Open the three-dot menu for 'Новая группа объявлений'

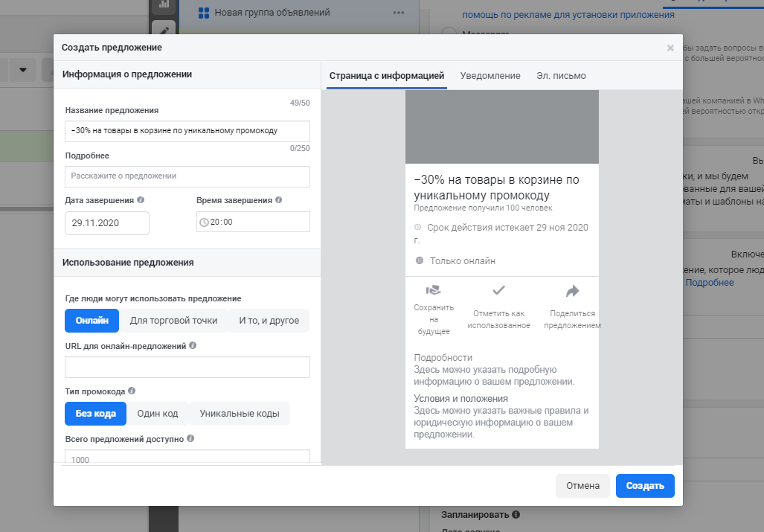pos(399,13)
